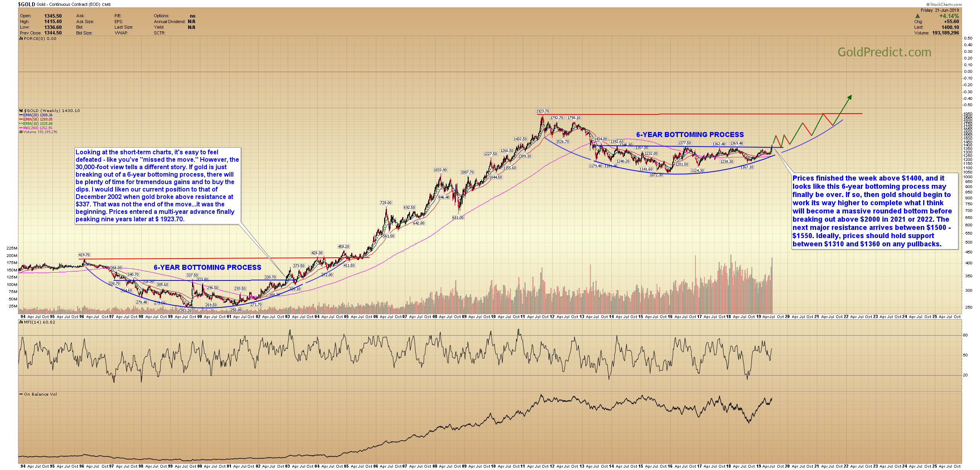Click the '$GOLD (Weekly) 1400.10' legend label
The image size is (980, 470).
(52, 111)
